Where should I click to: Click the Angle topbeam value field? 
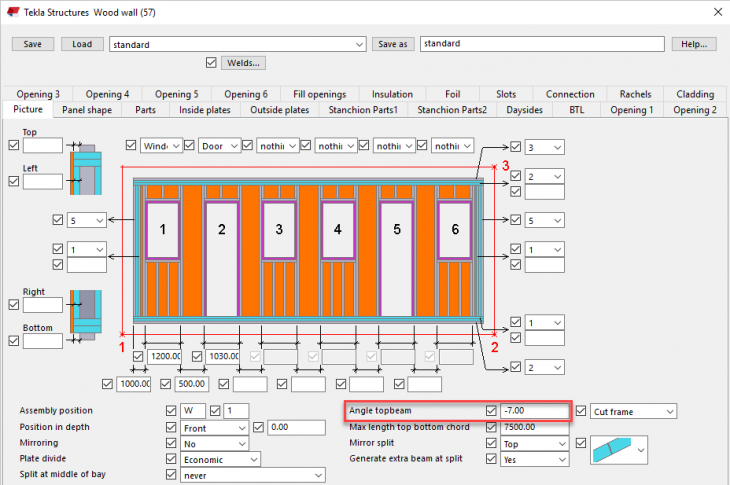532,411
